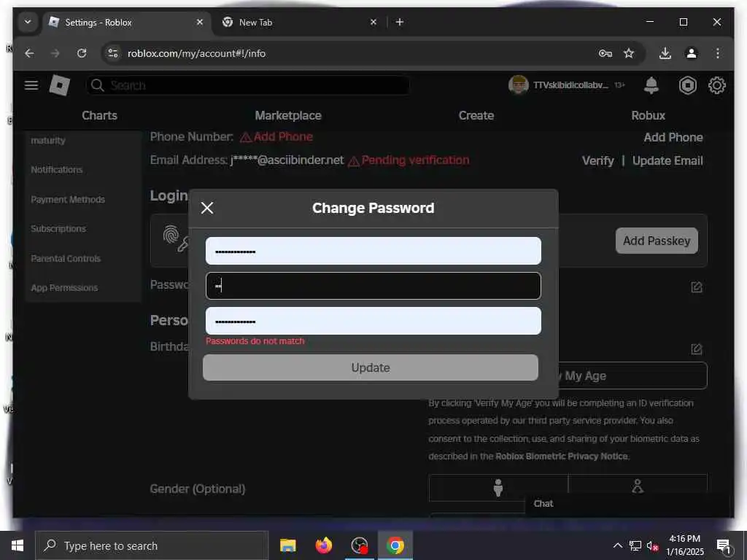747x560 pixels.
Task: Open network icon in system tray
Action: [x=635, y=545]
